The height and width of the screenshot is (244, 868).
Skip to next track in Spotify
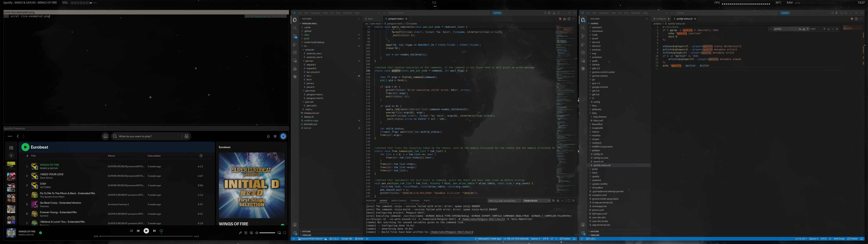(154, 231)
